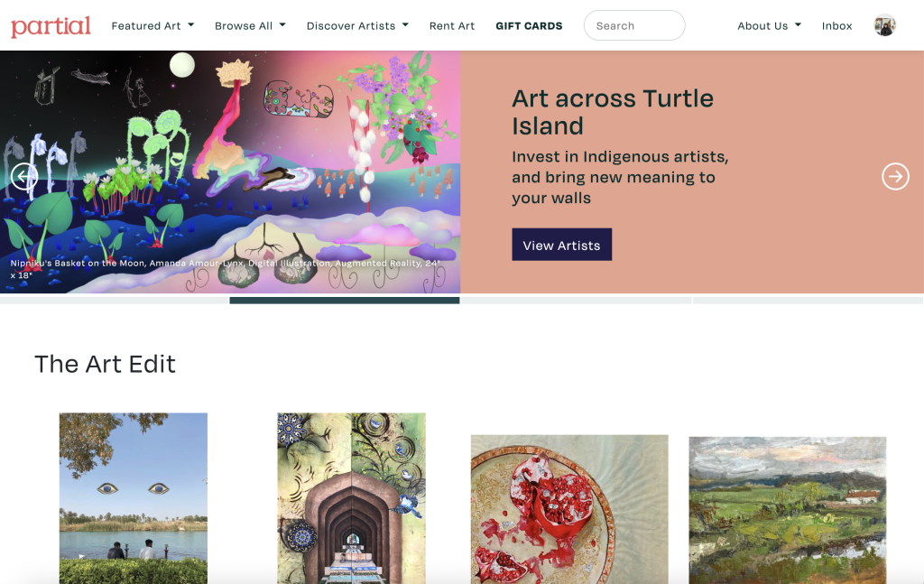Open the Inbox link
The image size is (924, 584).
point(836,26)
